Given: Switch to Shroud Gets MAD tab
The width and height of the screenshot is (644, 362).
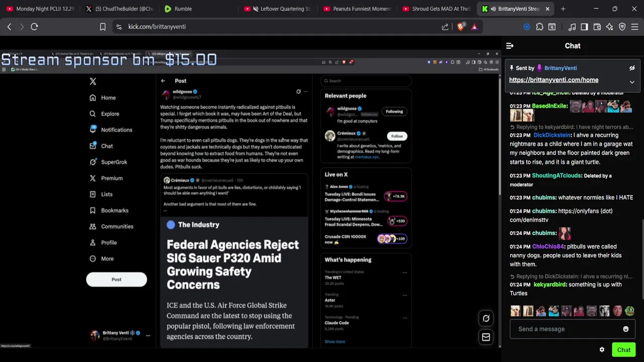Looking at the screenshot, I should coord(437,9).
